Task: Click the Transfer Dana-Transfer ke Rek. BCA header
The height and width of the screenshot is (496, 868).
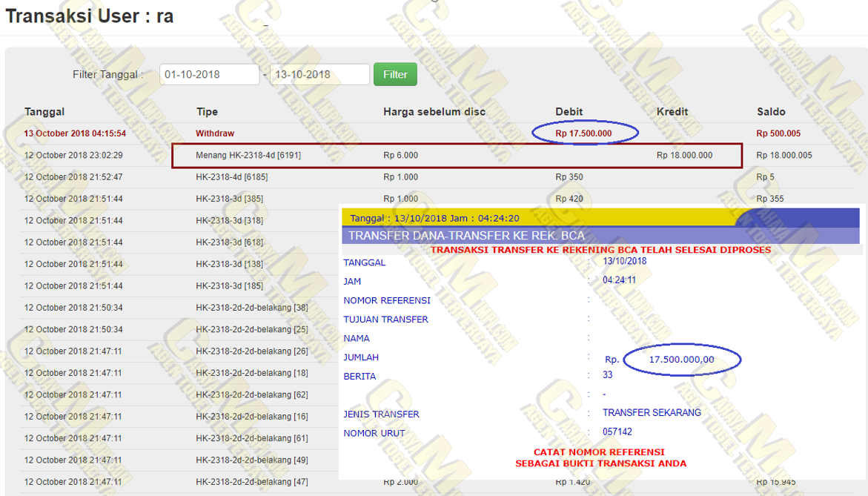Action: point(466,236)
